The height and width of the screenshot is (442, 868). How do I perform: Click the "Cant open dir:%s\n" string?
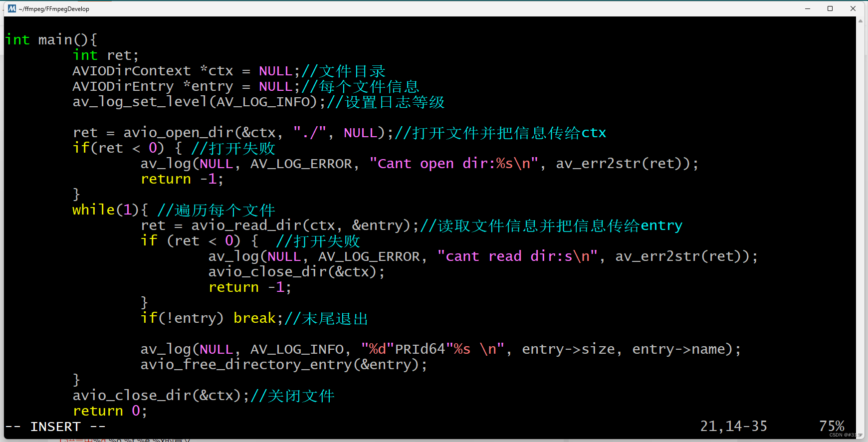(454, 164)
